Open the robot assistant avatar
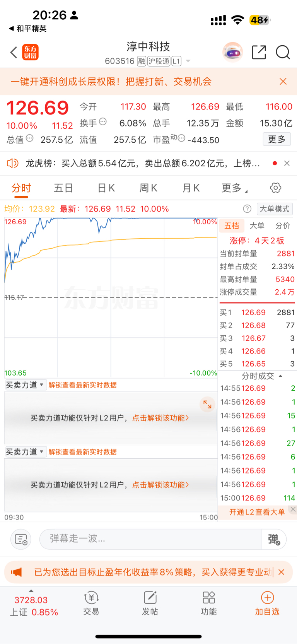 pos(232,52)
